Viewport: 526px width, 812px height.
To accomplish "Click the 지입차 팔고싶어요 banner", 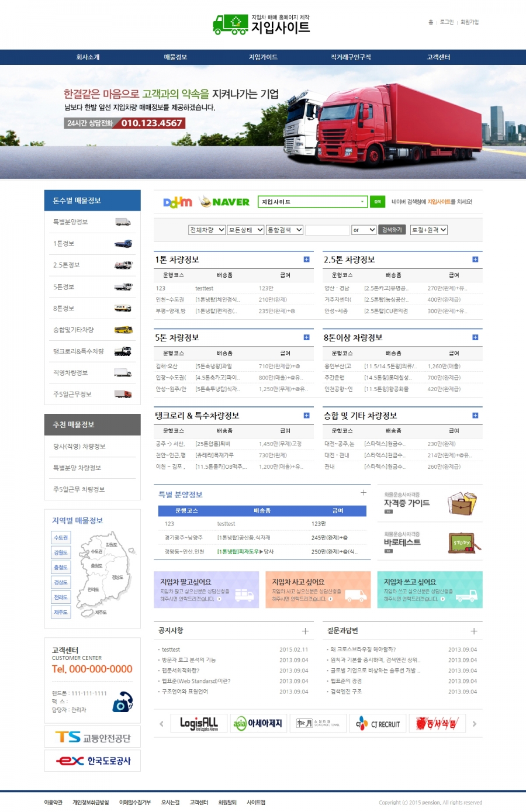I will click(x=206, y=589).
